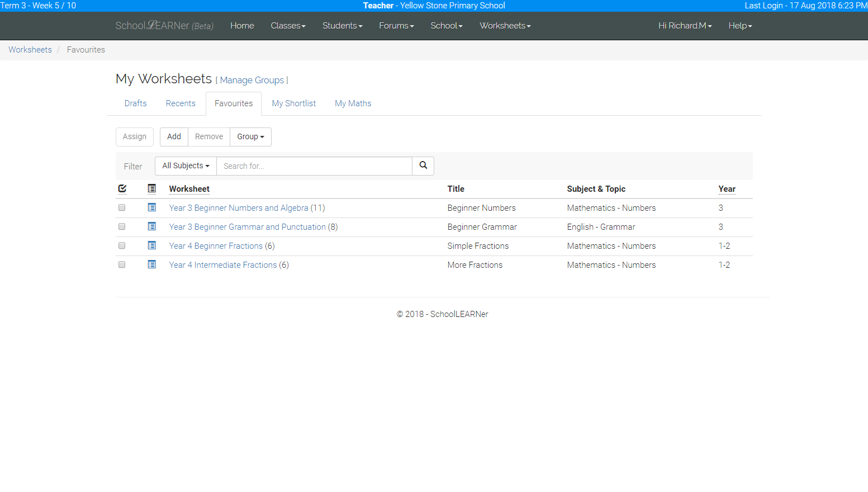The width and height of the screenshot is (868, 492).
Task: Go to Home in navigation bar
Action: tap(242, 26)
